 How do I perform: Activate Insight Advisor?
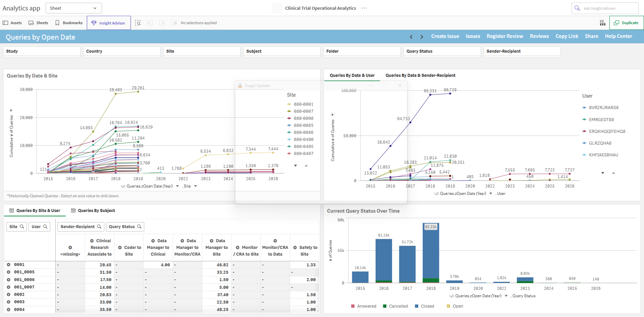[x=109, y=23]
